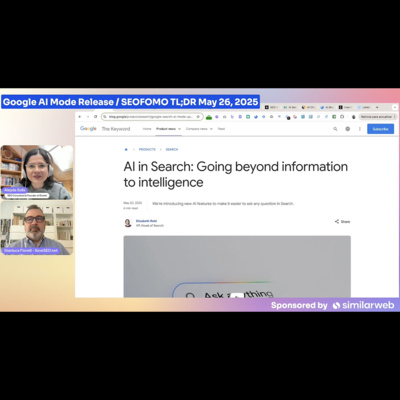Image resolution: width=400 pixels, height=400 pixels.
Task: Click the blog.google address bar
Action: 152,117
